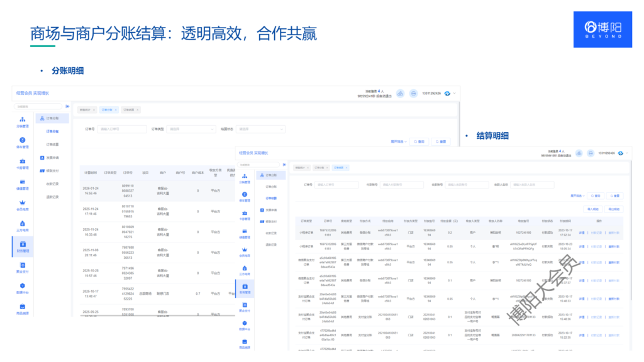Open 详情 link in 2023-10-17 17:02:34 row
Screen dimensions: 644x362
[x=582, y=233]
